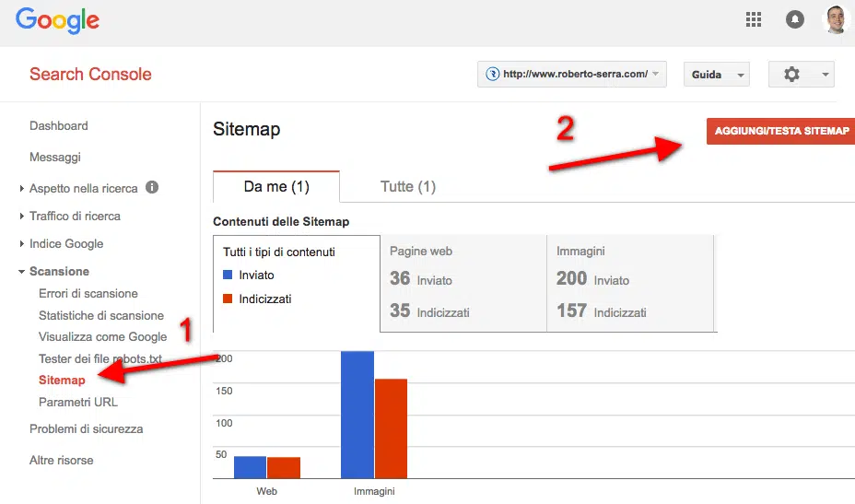Open Dashboard in the sidebar
855x504 pixels.
point(59,126)
